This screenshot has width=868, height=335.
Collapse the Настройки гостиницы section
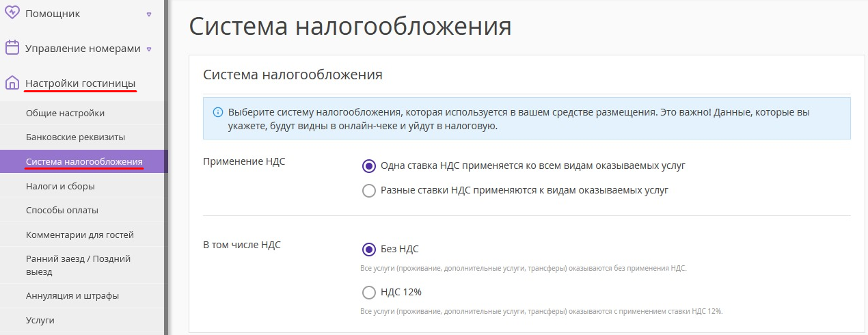click(x=80, y=83)
